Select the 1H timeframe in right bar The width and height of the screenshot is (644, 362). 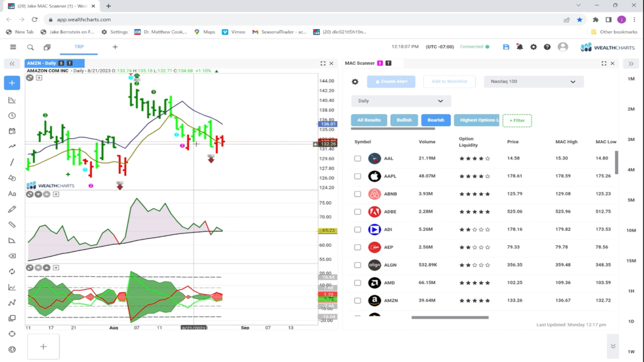(x=631, y=291)
